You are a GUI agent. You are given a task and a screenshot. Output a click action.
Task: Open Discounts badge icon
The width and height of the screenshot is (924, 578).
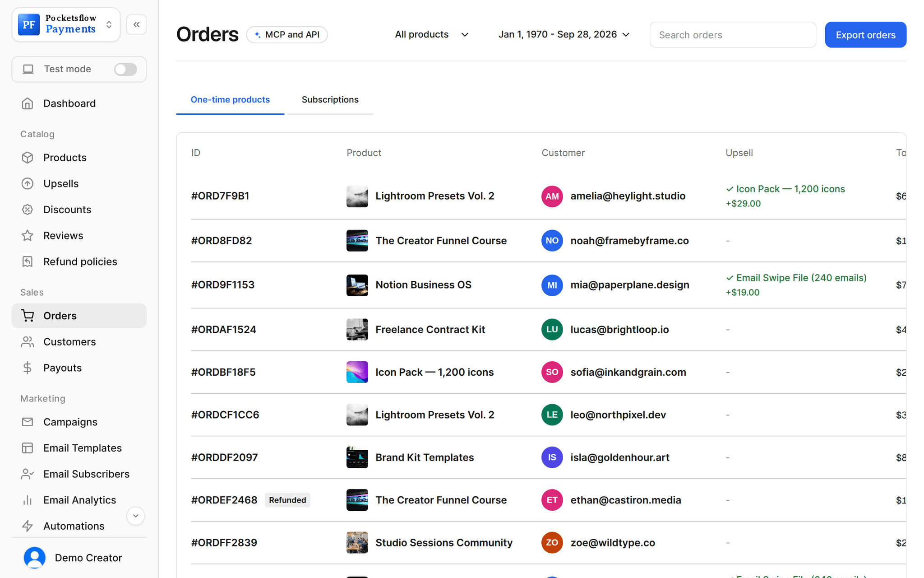pos(28,210)
